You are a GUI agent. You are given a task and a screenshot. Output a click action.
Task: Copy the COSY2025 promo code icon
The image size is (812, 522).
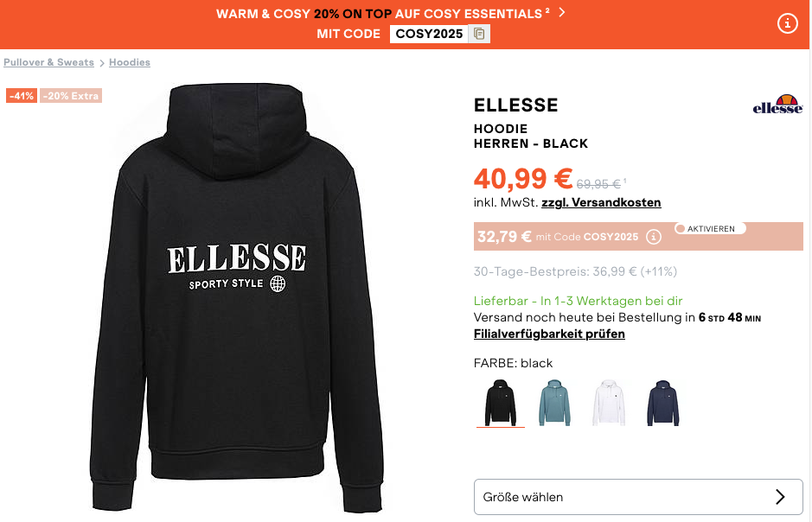[480, 34]
